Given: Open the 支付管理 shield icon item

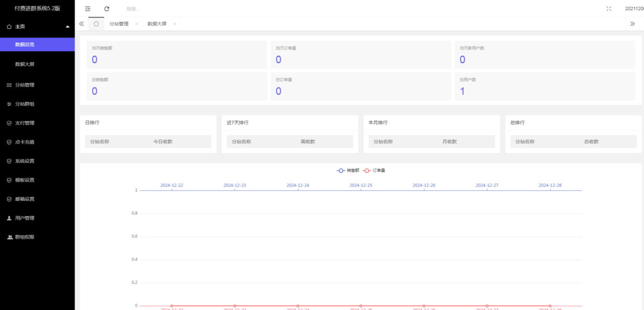Looking at the screenshot, I should [x=37, y=123].
